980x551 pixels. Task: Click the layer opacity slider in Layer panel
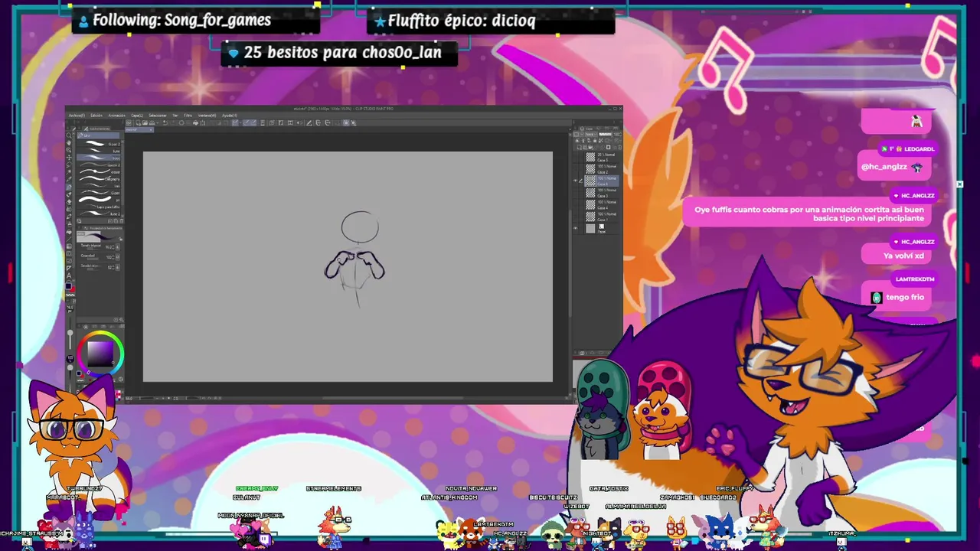coord(606,134)
